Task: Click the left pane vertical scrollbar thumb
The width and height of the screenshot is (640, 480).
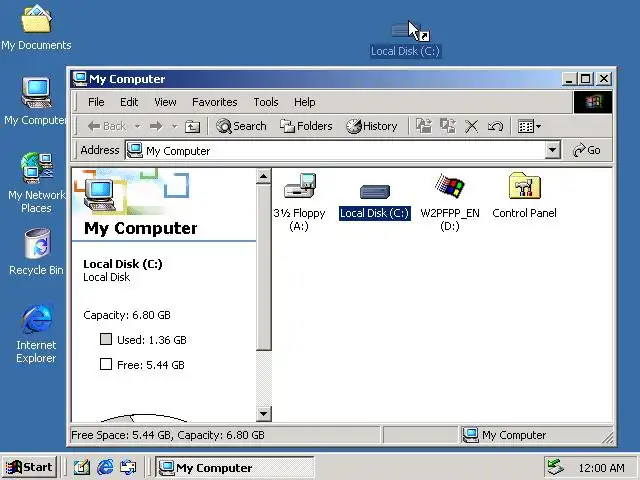Action: click(x=264, y=267)
